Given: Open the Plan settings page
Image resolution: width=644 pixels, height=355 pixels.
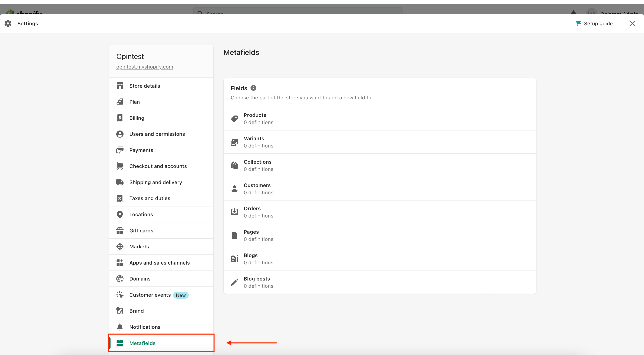Looking at the screenshot, I should tap(161, 102).
